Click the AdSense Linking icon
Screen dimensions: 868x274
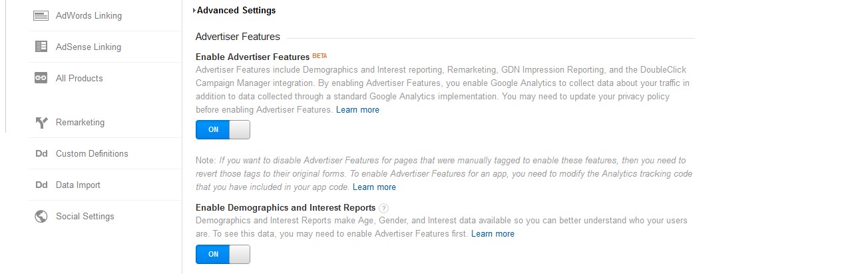tap(41, 47)
